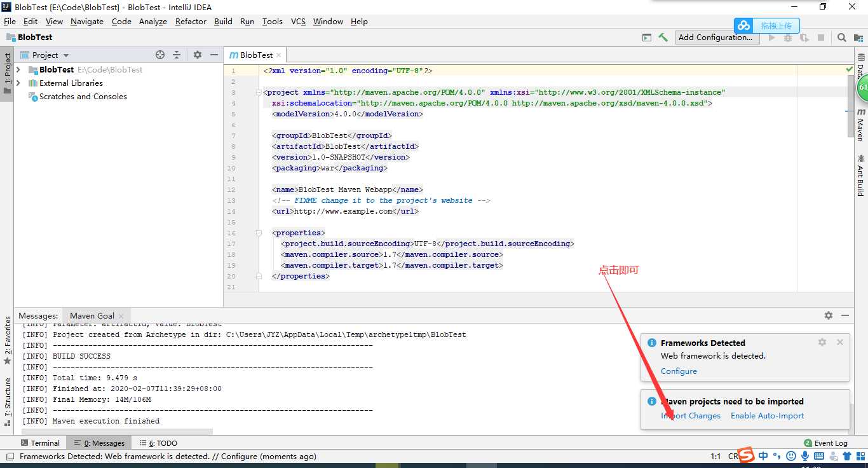Open the Z: Structure side tab

click(8, 401)
